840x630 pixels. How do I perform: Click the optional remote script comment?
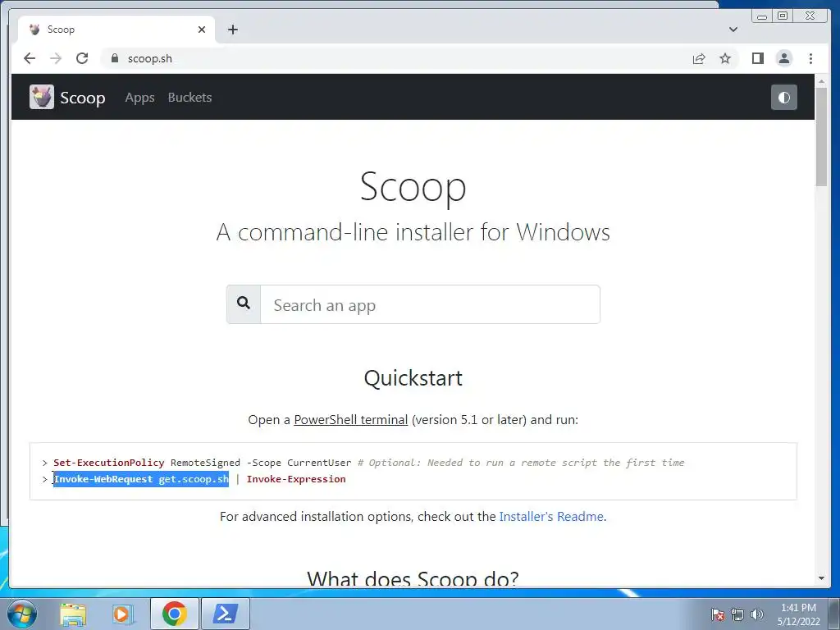pos(521,463)
